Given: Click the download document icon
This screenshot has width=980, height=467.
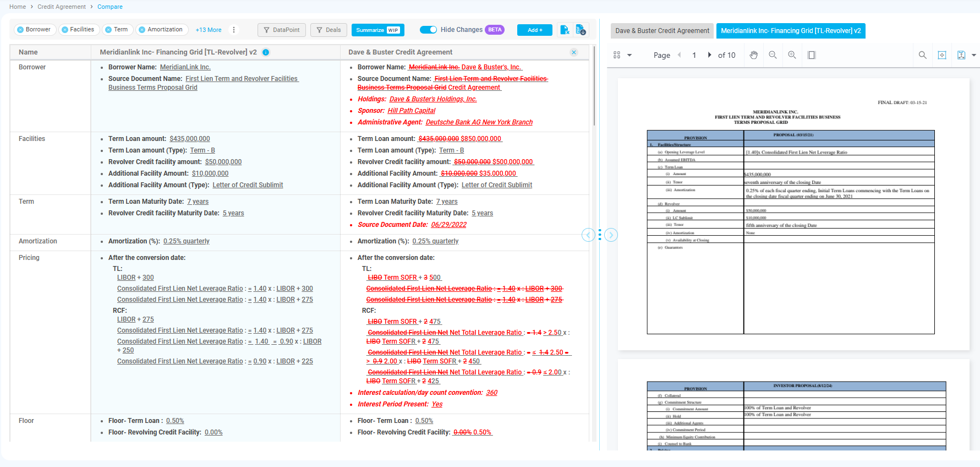Looking at the screenshot, I should [581, 30].
